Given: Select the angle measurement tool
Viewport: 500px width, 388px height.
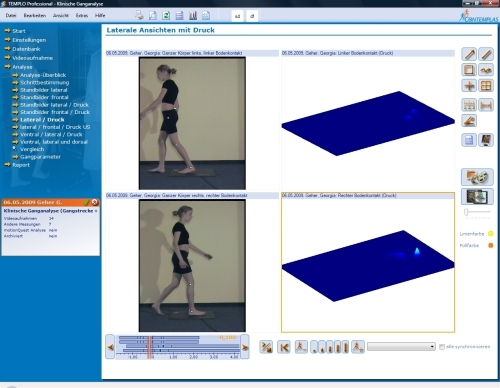Looking at the screenshot, I should (469, 121).
